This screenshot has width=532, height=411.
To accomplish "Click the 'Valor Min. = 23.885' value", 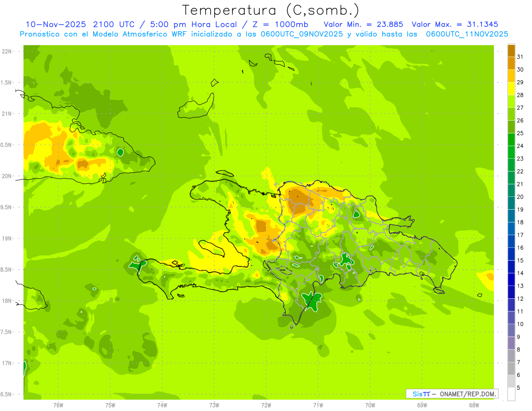I will pyautogui.click(x=364, y=24).
